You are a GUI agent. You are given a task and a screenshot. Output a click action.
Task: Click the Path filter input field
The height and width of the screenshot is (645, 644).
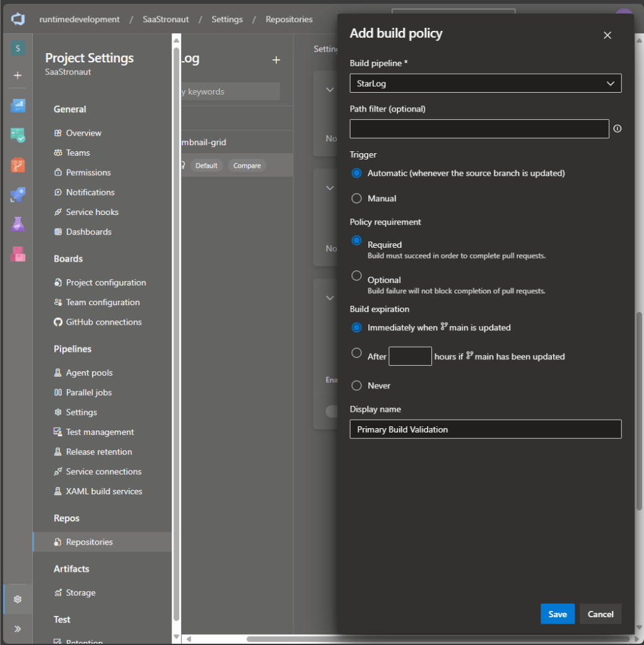479,129
